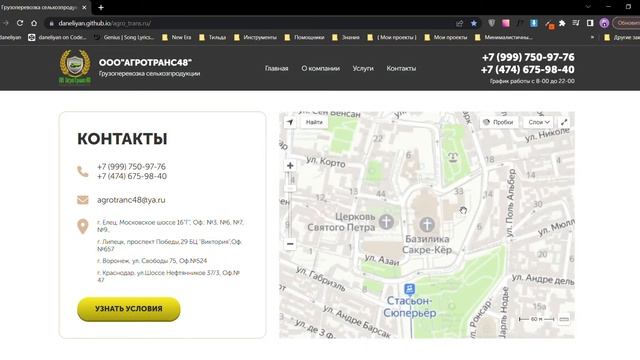Open the orange-badged extension icon
640x360 pixels.
(549, 24)
